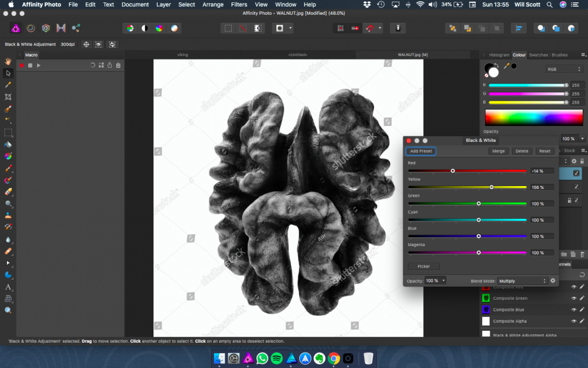
Task: Open the Mesh Warp tool
Action: [8, 298]
